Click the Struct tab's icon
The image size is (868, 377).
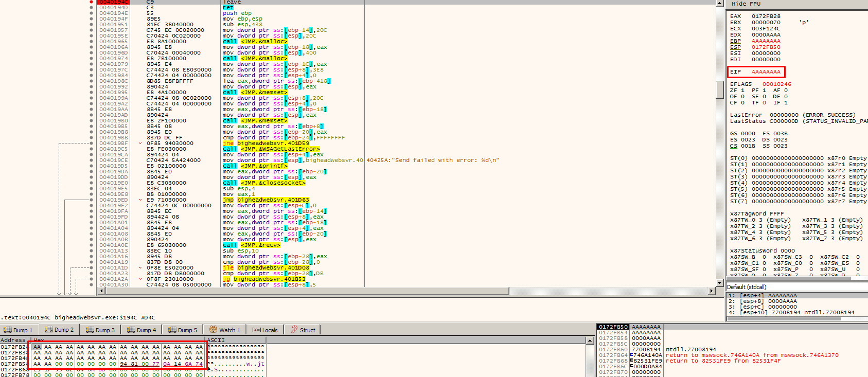click(294, 330)
